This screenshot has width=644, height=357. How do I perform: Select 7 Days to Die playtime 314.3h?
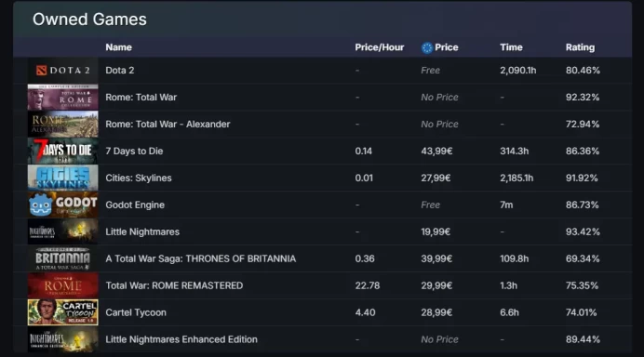(x=515, y=151)
